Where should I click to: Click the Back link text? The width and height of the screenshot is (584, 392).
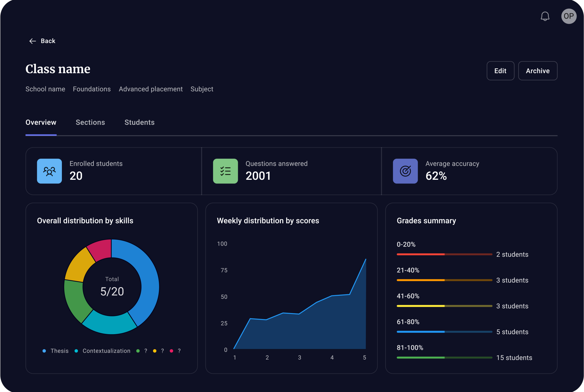[x=48, y=41]
